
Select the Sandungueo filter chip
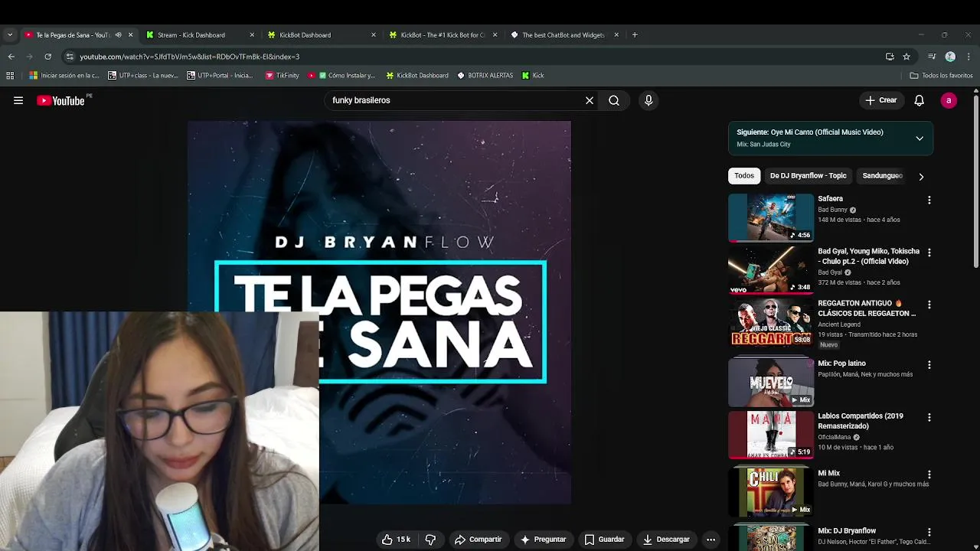pyautogui.click(x=882, y=176)
